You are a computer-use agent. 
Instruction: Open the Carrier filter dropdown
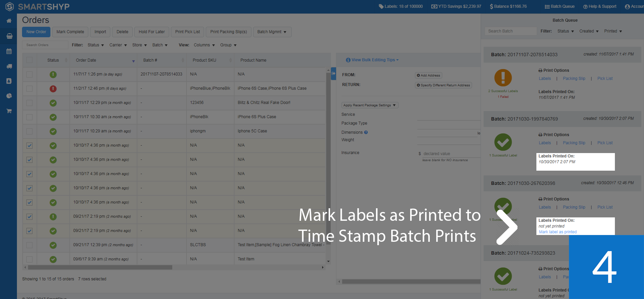(118, 45)
